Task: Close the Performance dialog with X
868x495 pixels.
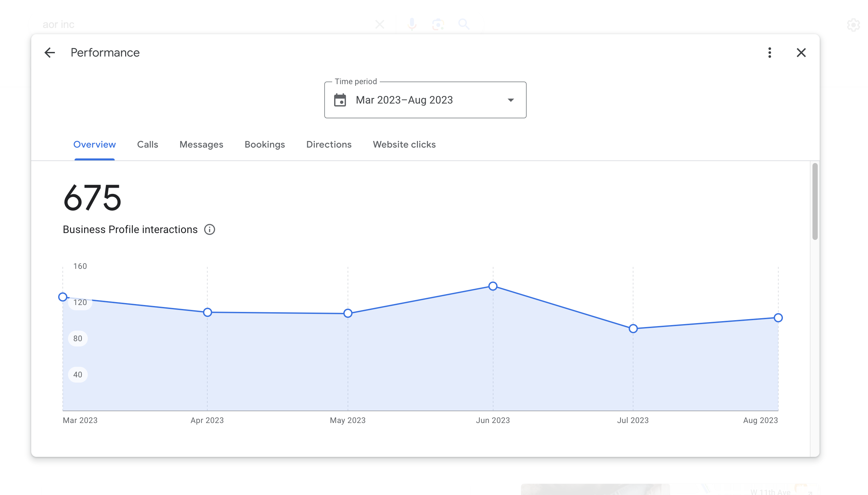Action: [x=801, y=53]
